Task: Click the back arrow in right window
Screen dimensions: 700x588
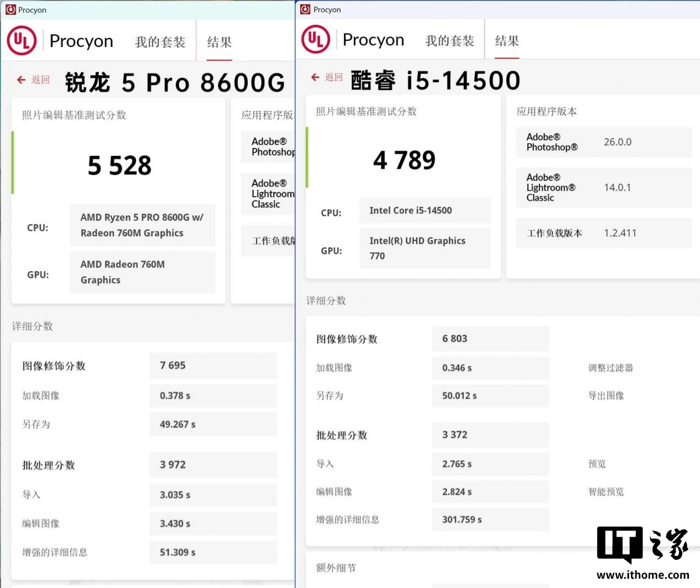Action: pos(315,77)
